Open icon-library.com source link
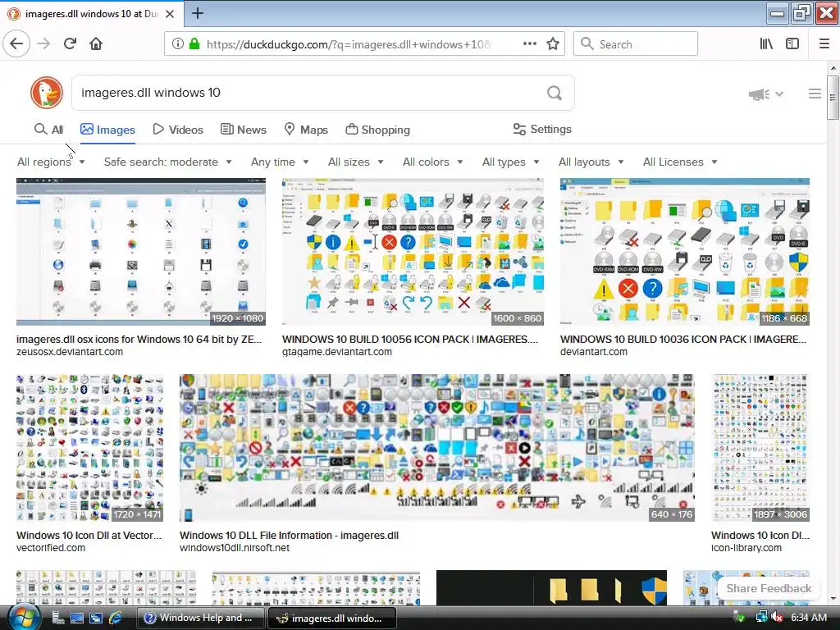The width and height of the screenshot is (840, 630). click(746, 548)
